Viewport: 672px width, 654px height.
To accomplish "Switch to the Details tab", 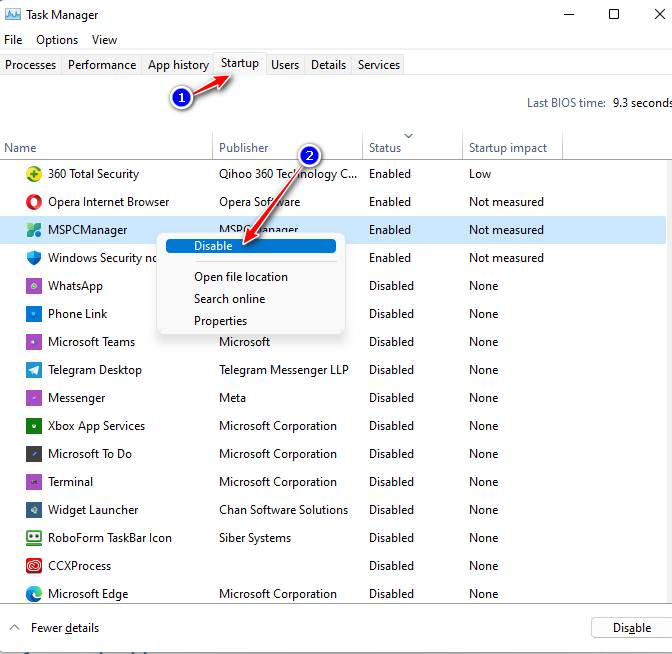I will [328, 65].
